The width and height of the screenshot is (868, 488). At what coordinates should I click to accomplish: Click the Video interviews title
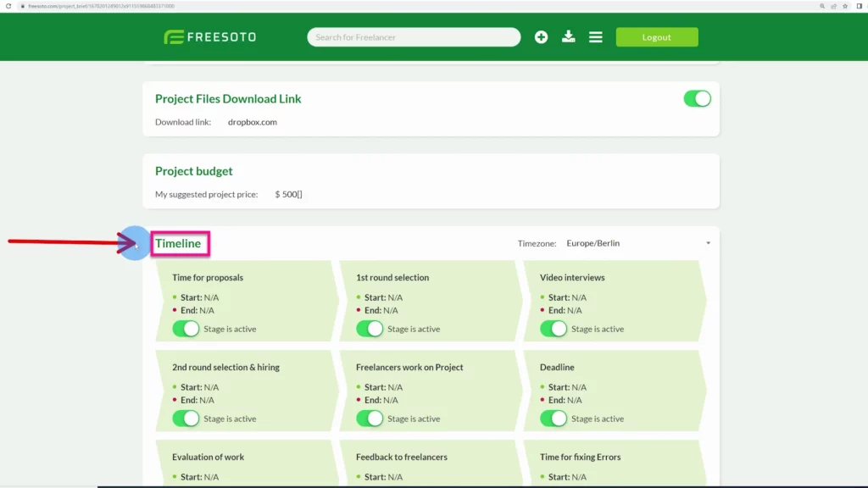point(572,277)
